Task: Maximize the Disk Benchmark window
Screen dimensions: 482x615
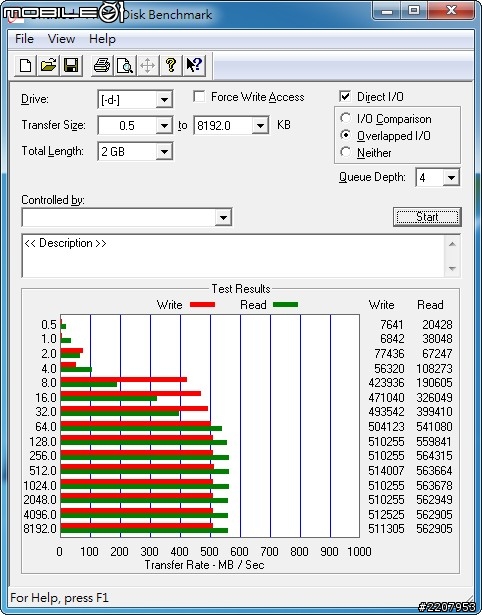Action: tap(414, 10)
